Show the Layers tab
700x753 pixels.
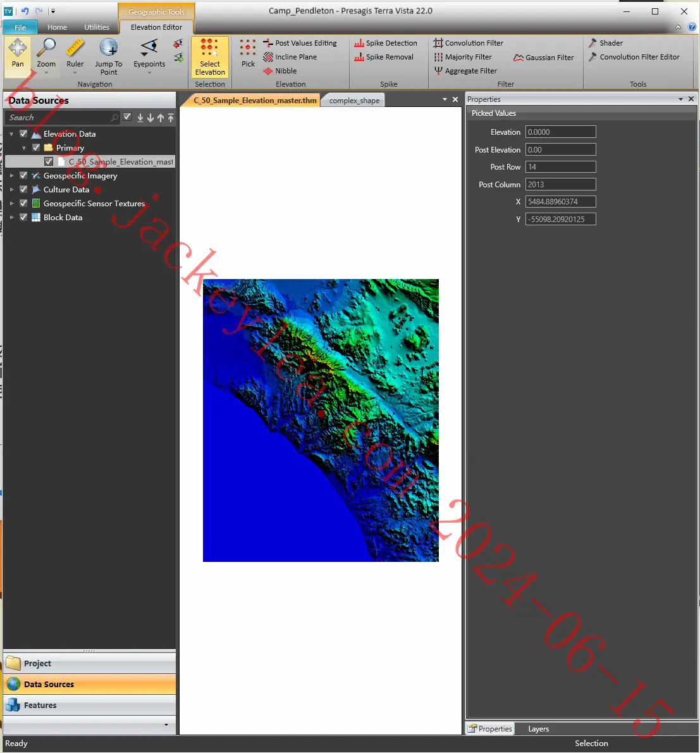(538, 729)
